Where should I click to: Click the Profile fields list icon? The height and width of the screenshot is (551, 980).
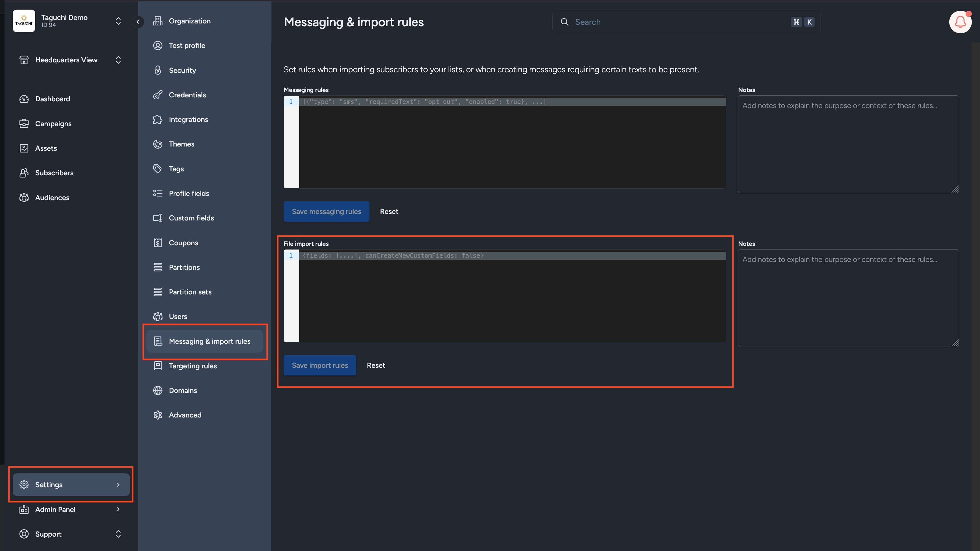[158, 193]
